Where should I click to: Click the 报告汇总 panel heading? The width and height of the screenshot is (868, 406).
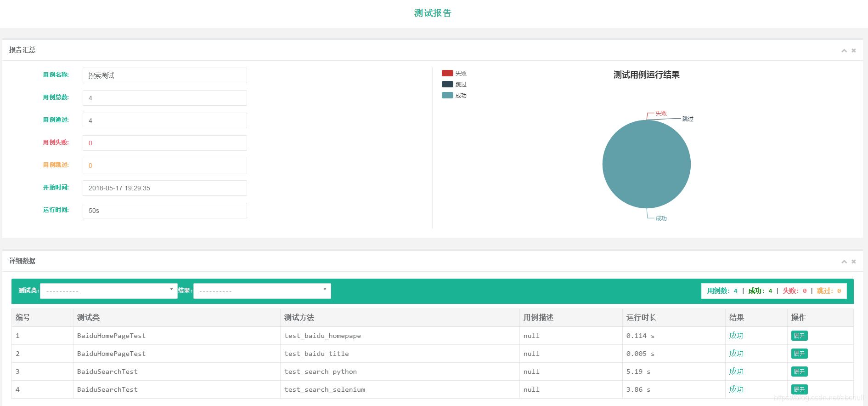22,50
